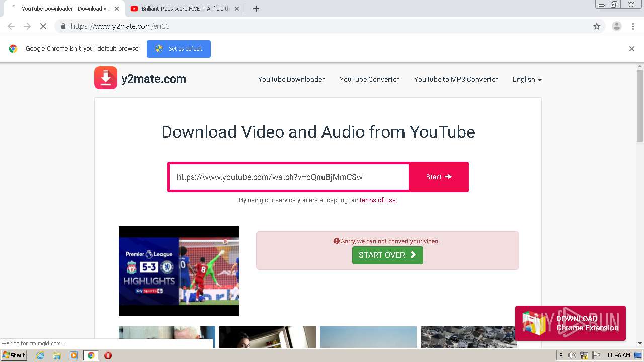Image resolution: width=644 pixels, height=362 pixels.
Task: Switch to the Brilliant Reds YouTube tab
Action: [184, 9]
